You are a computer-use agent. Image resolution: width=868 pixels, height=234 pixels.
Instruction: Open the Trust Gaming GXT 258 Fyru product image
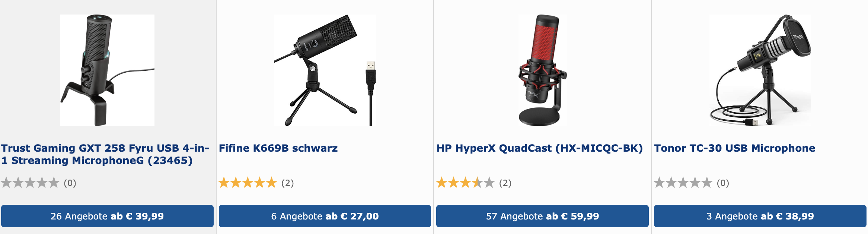pos(107,70)
